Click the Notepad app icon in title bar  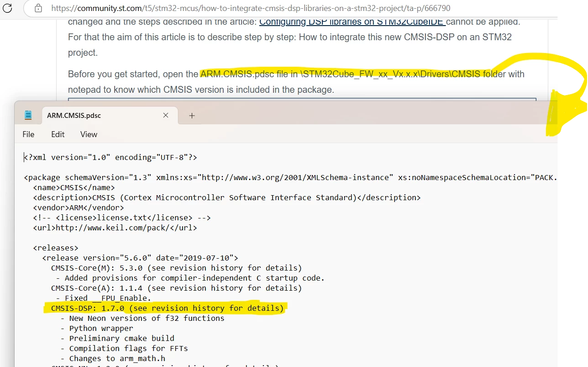[28, 115]
